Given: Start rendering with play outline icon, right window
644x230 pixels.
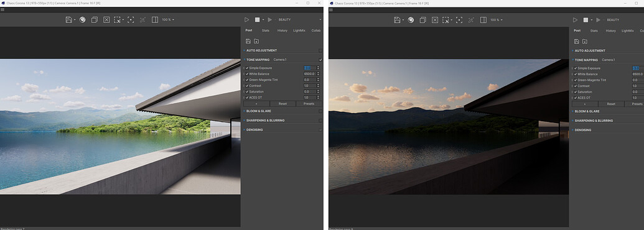Looking at the screenshot, I should point(576,20).
